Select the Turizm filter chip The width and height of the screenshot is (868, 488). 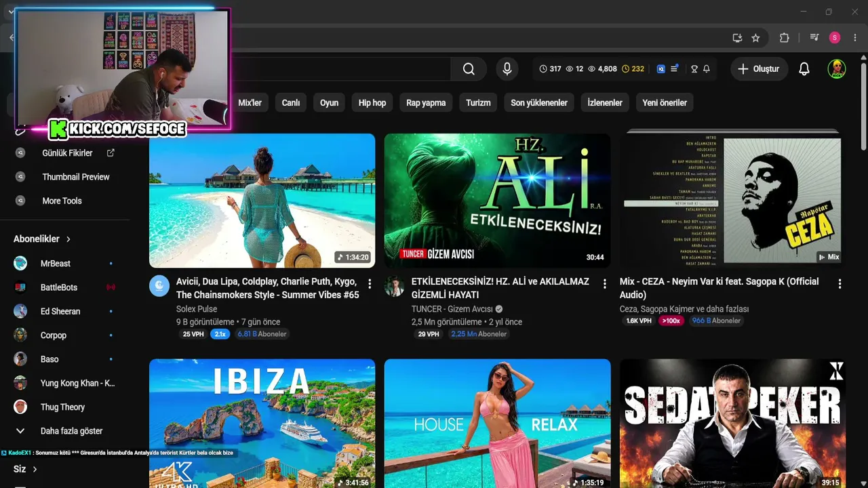pos(478,103)
